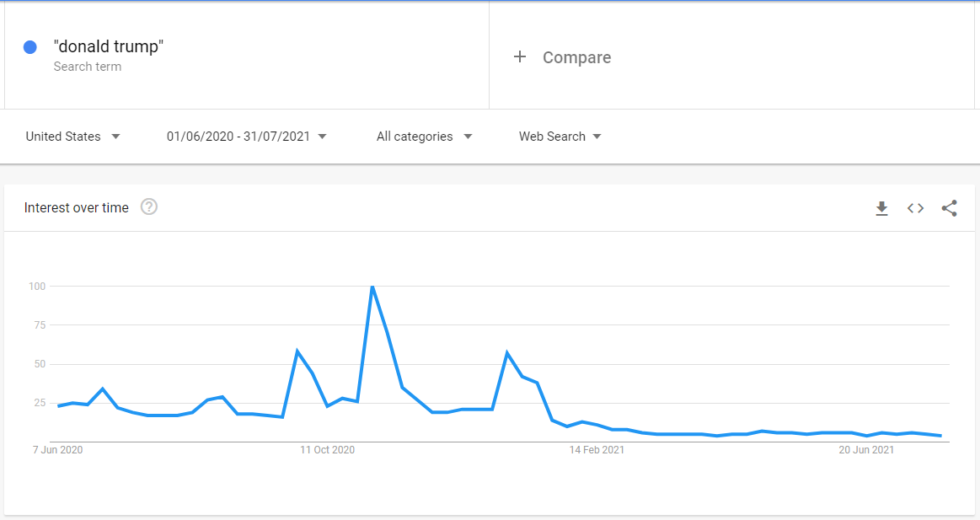This screenshot has height=520, width=980.
Task: Click the 100 value on the y-axis
Action: pos(35,287)
